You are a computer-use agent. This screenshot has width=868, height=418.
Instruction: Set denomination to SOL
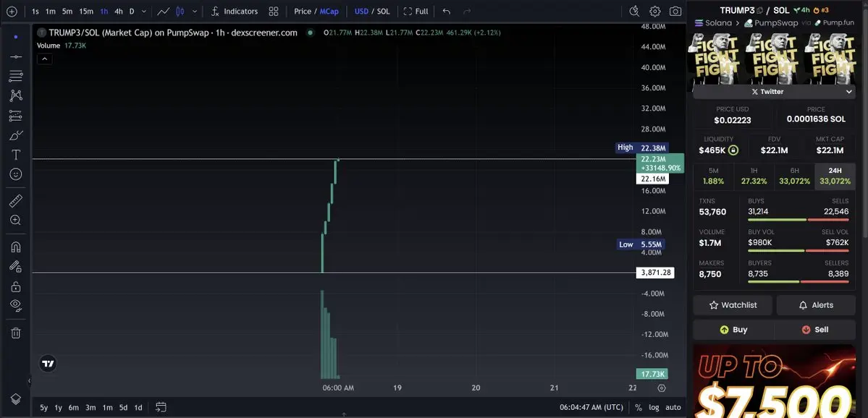384,11
